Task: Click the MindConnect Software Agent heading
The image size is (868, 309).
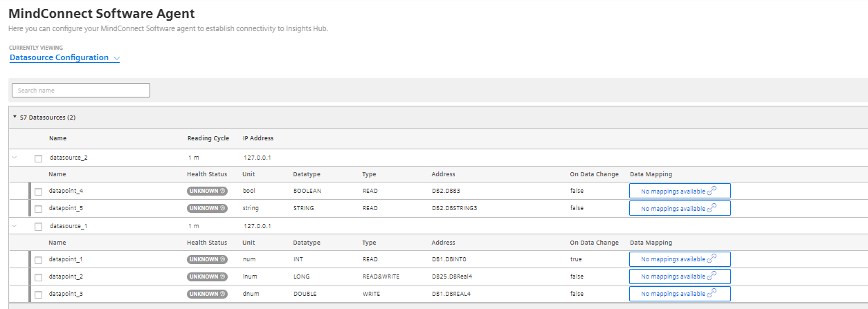Action: click(x=101, y=13)
